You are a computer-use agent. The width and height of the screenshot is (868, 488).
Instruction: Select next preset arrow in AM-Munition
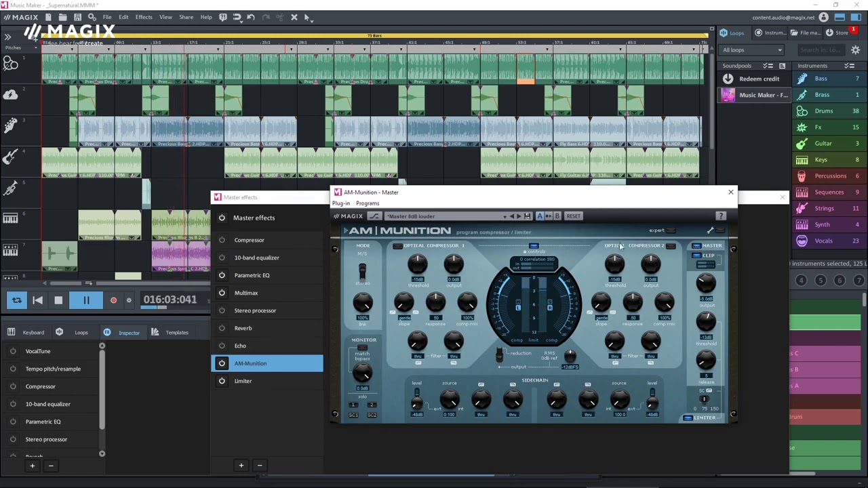519,216
